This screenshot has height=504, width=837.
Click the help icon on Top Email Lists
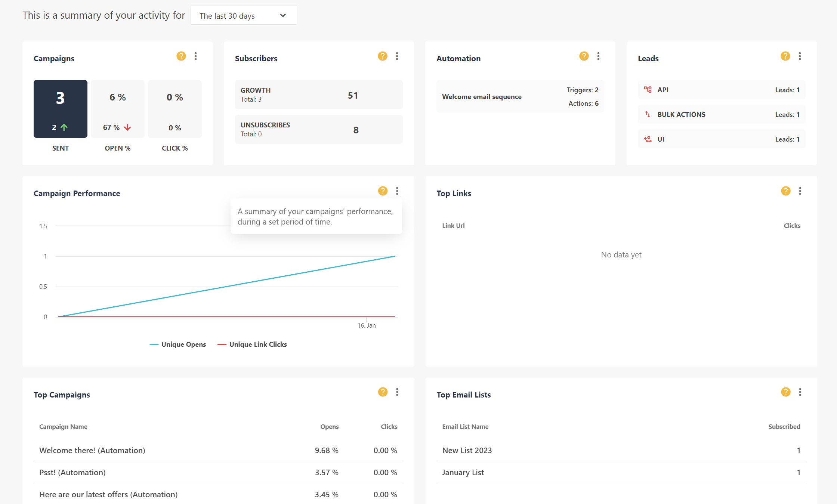785,392
